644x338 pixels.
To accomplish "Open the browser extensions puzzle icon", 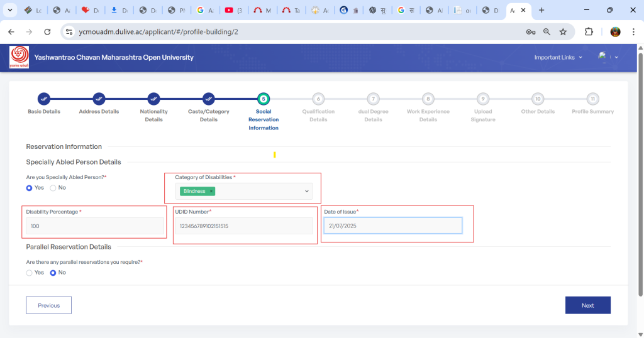I will [x=589, y=31].
